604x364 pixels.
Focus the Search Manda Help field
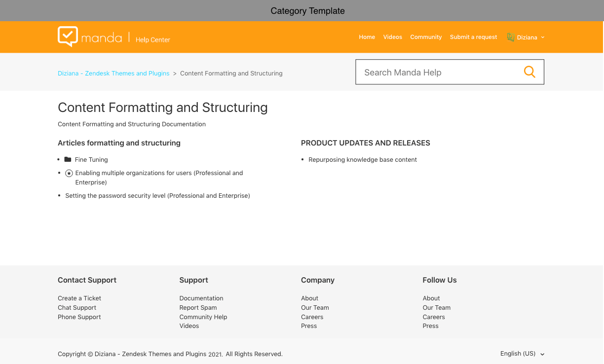click(x=450, y=72)
